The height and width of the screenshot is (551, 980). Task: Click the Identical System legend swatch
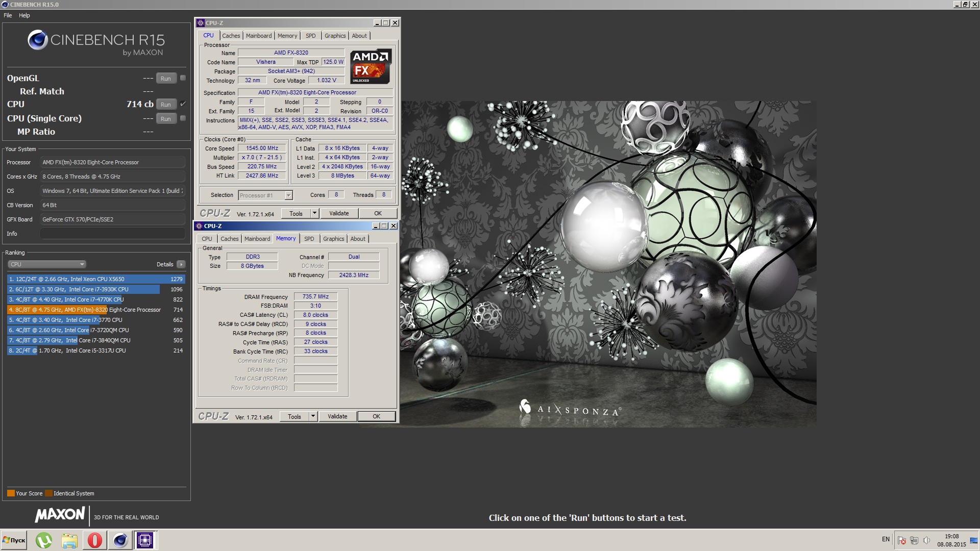click(48, 493)
